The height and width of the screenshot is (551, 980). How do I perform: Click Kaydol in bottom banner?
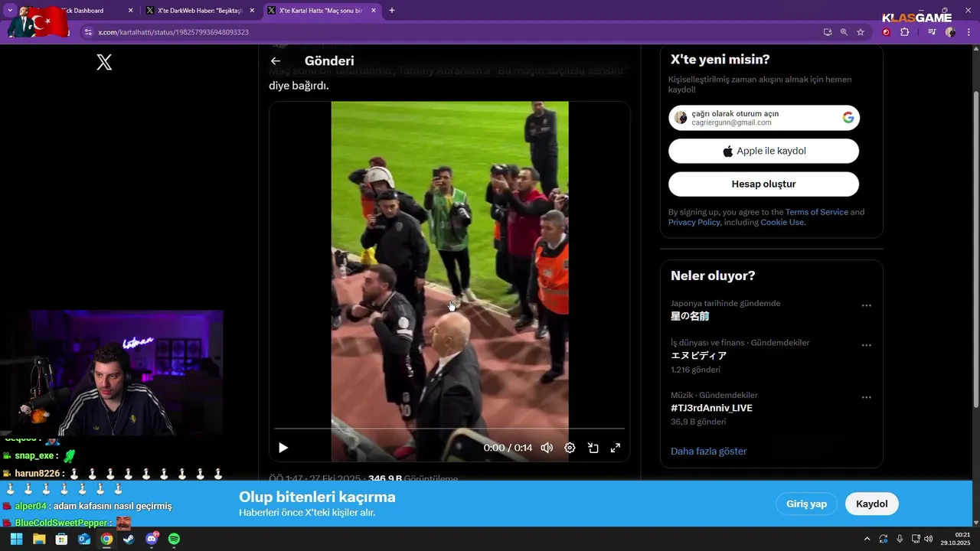(x=871, y=504)
